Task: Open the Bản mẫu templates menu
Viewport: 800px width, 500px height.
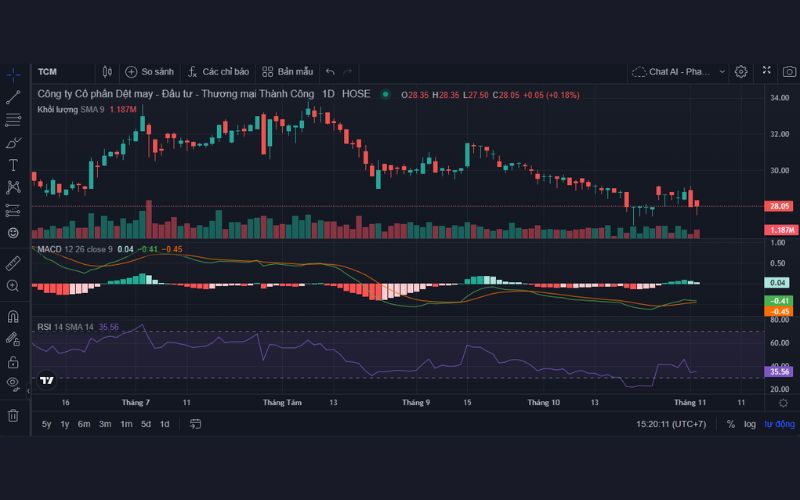Action: pyautogui.click(x=288, y=72)
